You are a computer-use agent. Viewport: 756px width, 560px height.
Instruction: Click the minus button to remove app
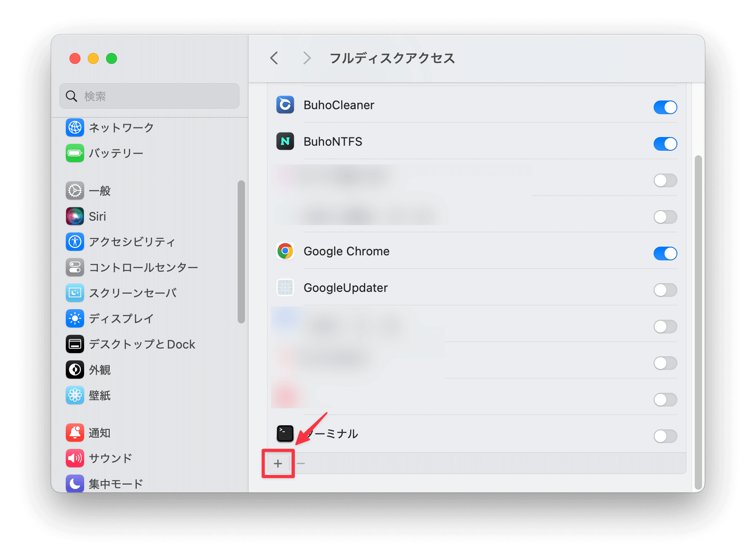pyautogui.click(x=301, y=464)
